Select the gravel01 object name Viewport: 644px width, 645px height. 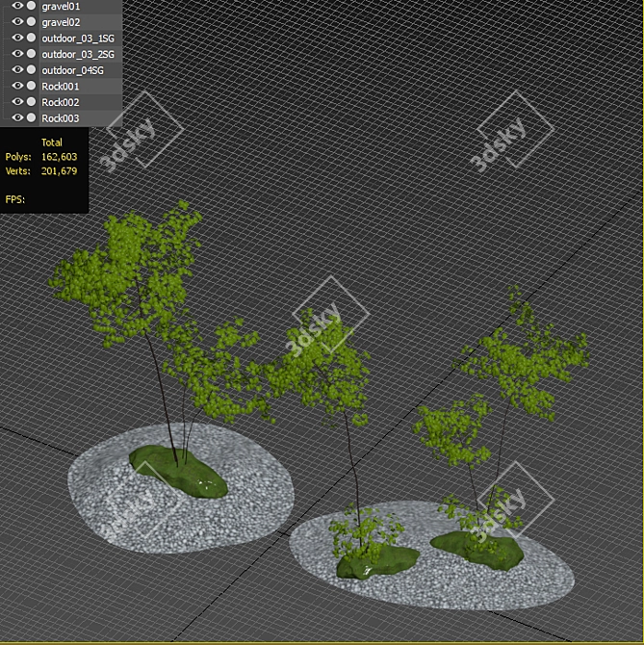61,7
